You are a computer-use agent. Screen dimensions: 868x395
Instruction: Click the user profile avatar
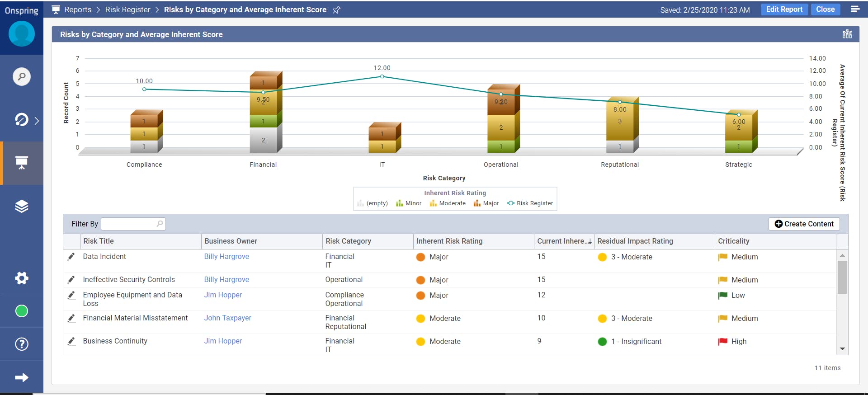click(x=22, y=33)
